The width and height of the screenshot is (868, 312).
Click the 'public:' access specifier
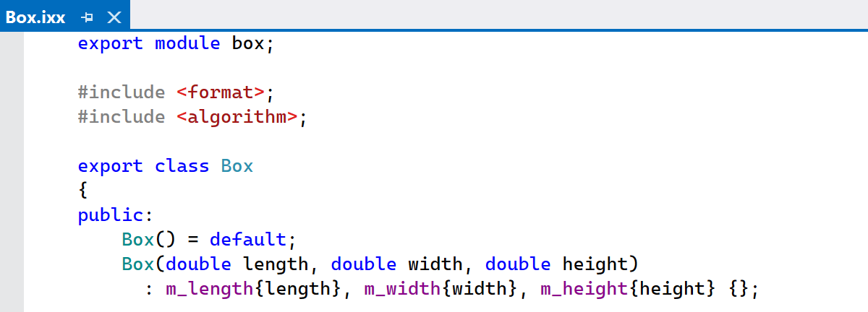tap(116, 215)
